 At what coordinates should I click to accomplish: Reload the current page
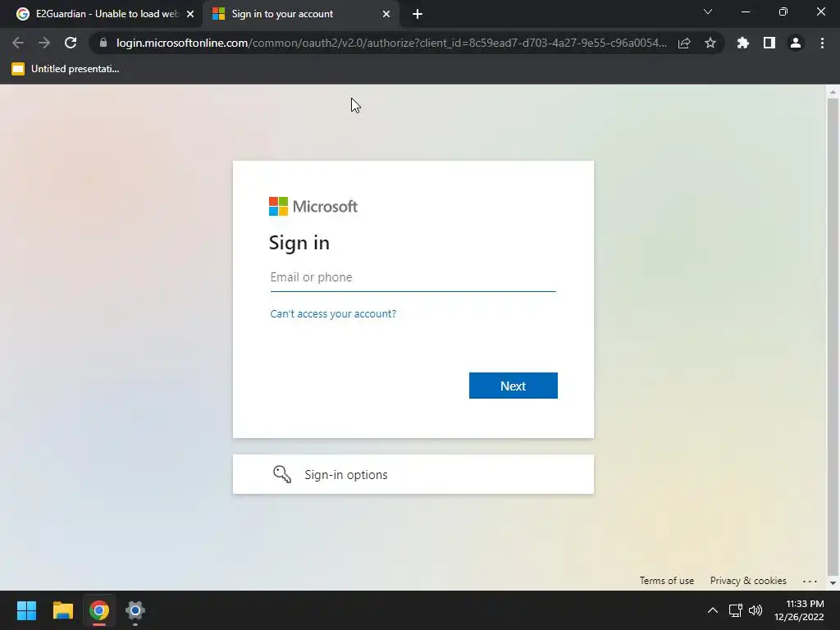(71, 43)
